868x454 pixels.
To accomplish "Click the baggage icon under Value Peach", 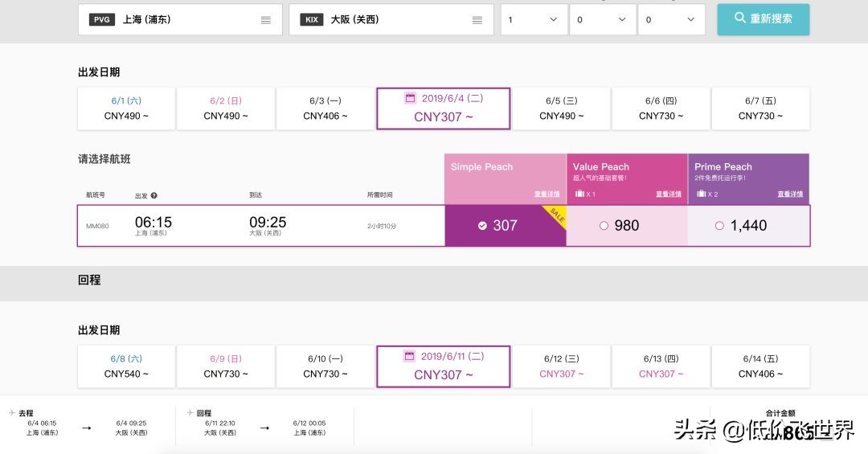I will point(579,194).
